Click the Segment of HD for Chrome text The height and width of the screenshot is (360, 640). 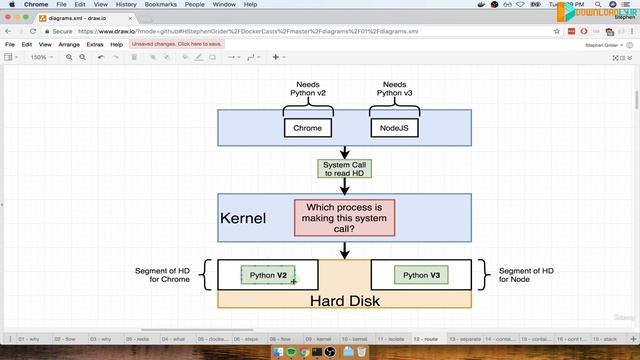pos(162,275)
